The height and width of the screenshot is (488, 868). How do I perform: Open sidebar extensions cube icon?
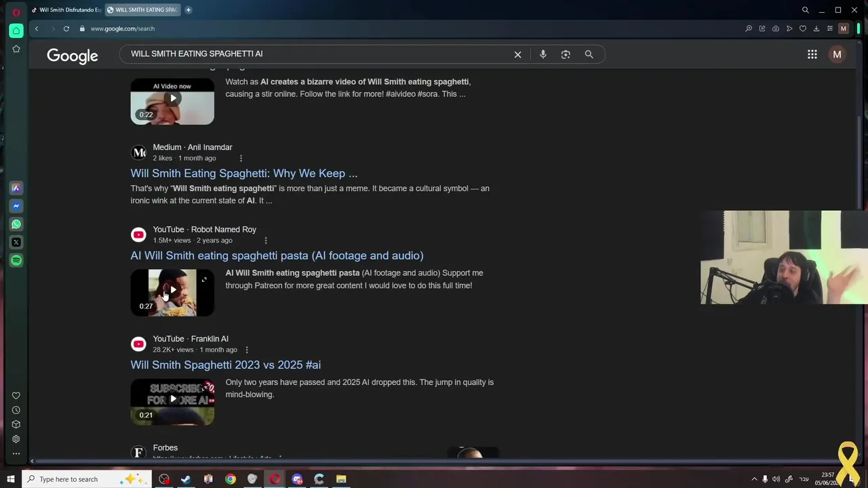(16, 424)
